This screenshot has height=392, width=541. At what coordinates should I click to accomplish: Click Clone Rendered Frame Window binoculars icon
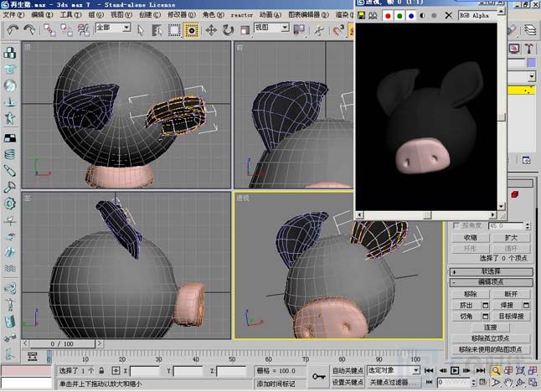373,16
